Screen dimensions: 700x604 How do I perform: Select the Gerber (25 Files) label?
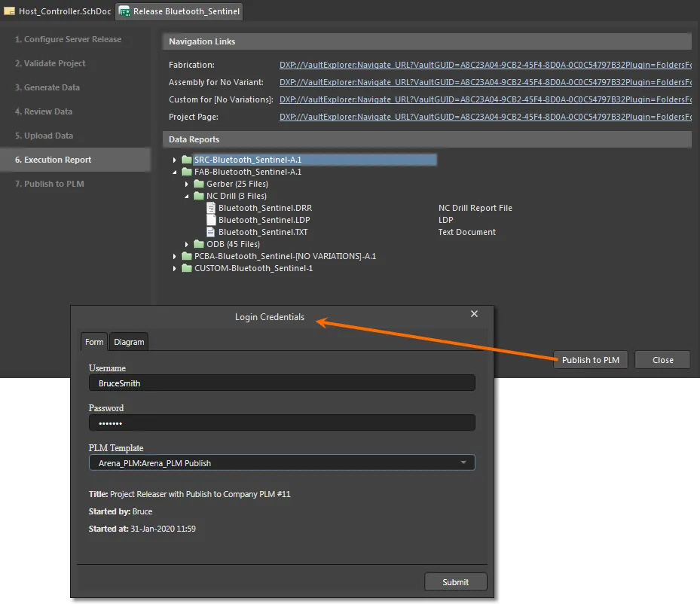click(x=237, y=184)
